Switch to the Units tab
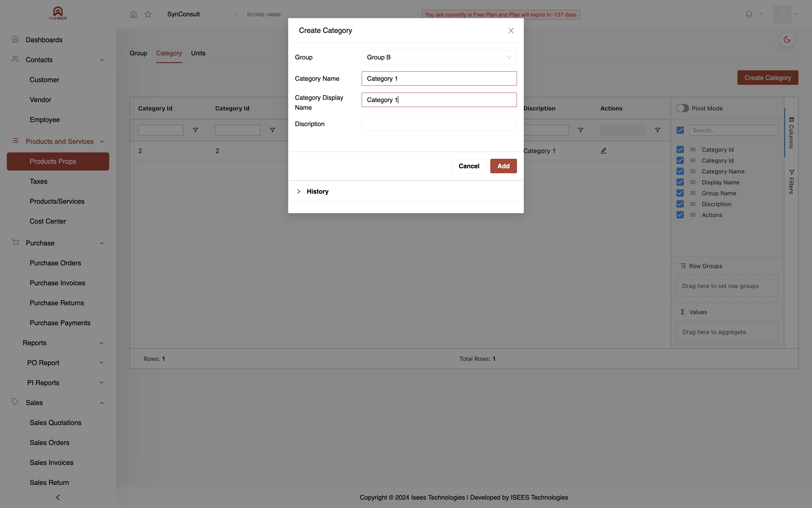 198,53
